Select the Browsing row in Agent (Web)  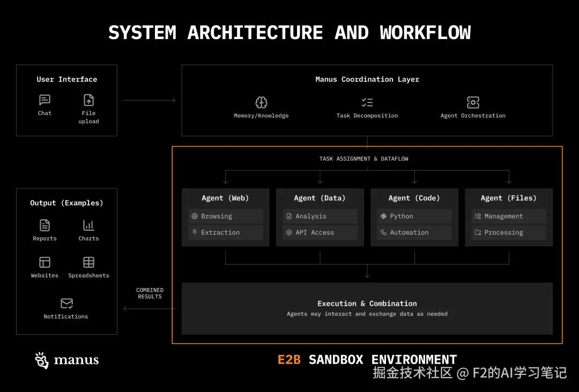click(x=226, y=216)
